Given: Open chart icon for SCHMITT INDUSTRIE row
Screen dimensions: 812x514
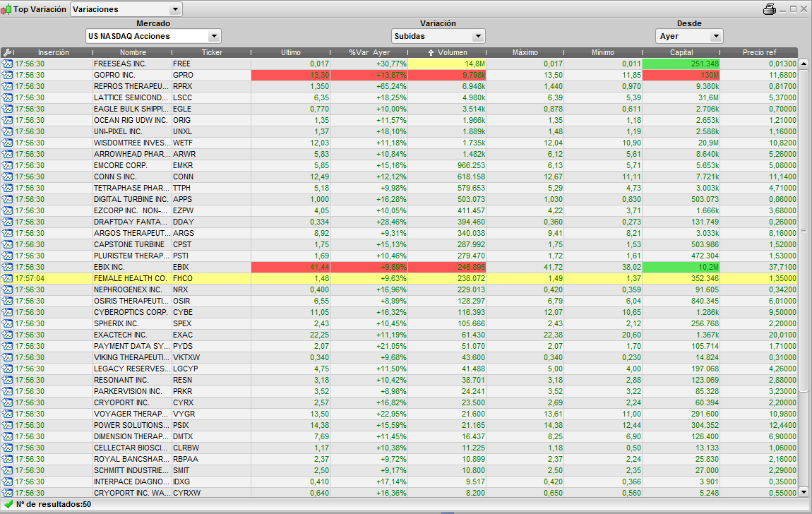Looking at the screenshot, I should [x=7, y=470].
